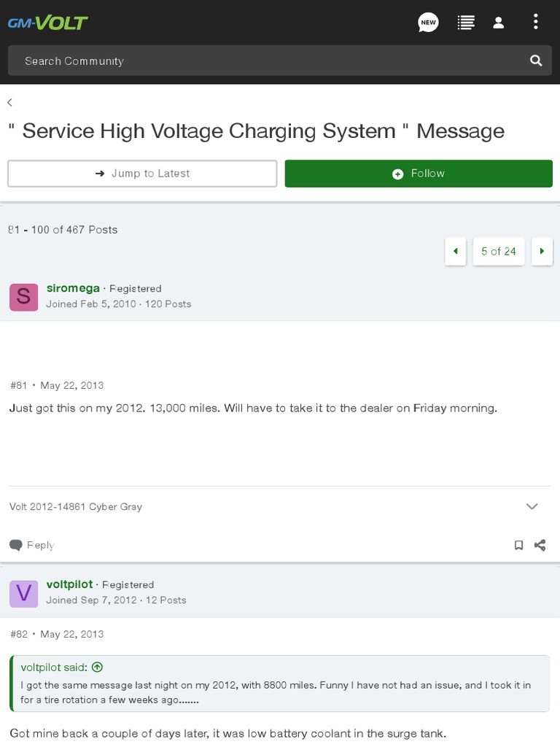Open the user account profile icon
This screenshot has width=560, height=747.
[499, 23]
